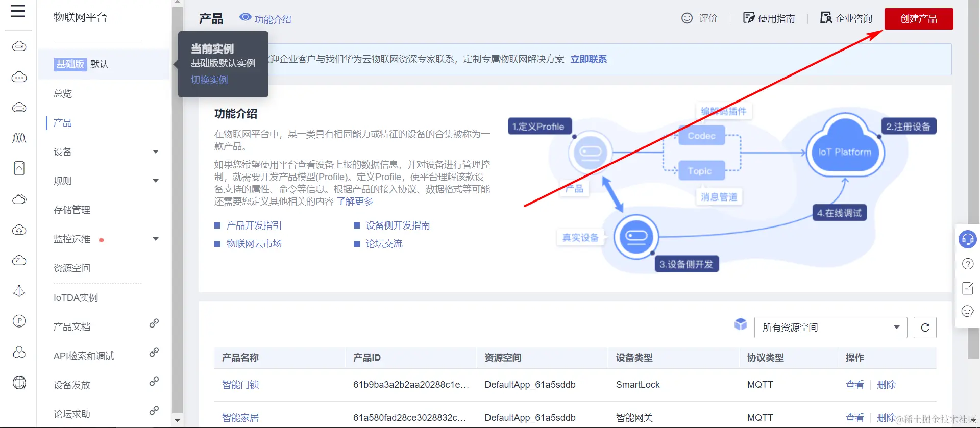Click the smiley face icon on right edge
Image resolution: width=980 pixels, height=428 pixels.
(968, 311)
